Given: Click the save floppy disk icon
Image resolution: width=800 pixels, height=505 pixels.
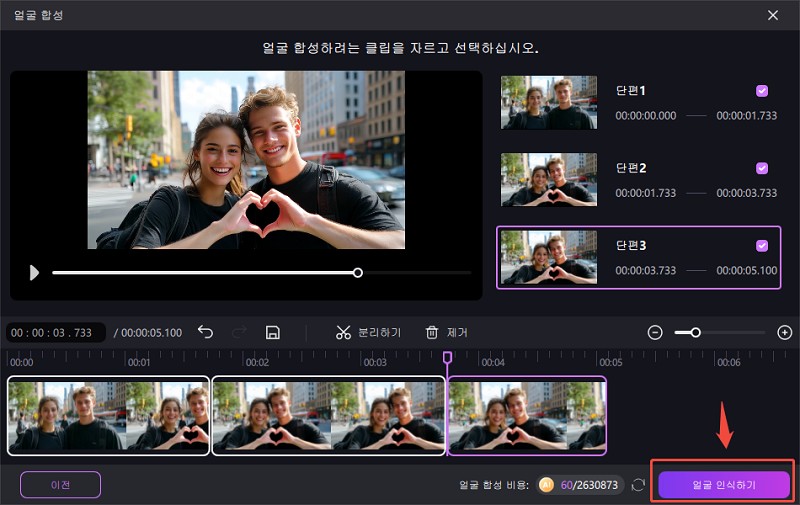Looking at the screenshot, I should click(273, 333).
